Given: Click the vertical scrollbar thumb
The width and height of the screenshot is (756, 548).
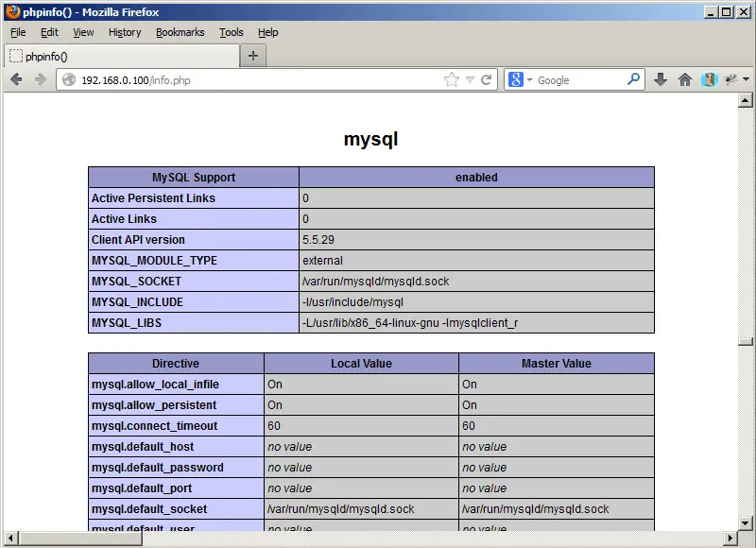Looking at the screenshot, I should pos(746,342).
